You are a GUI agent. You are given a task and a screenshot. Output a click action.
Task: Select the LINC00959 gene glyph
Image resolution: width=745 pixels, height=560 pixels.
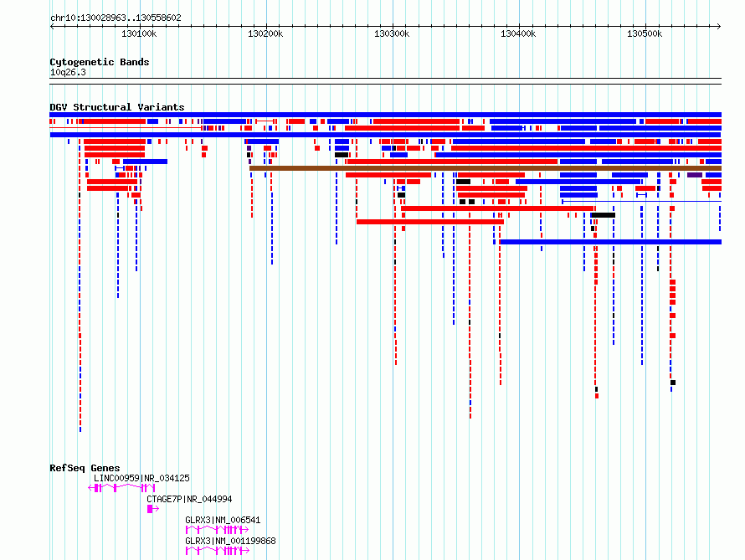tap(121, 488)
